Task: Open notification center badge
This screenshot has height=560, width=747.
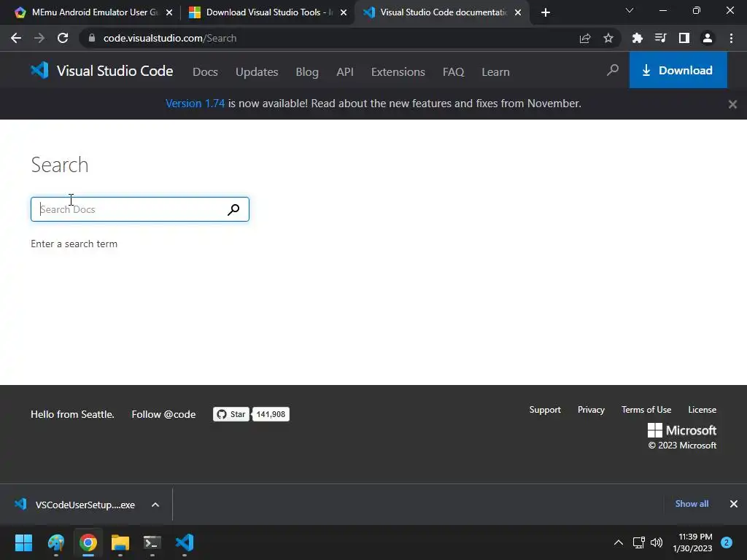Action: tap(727, 542)
